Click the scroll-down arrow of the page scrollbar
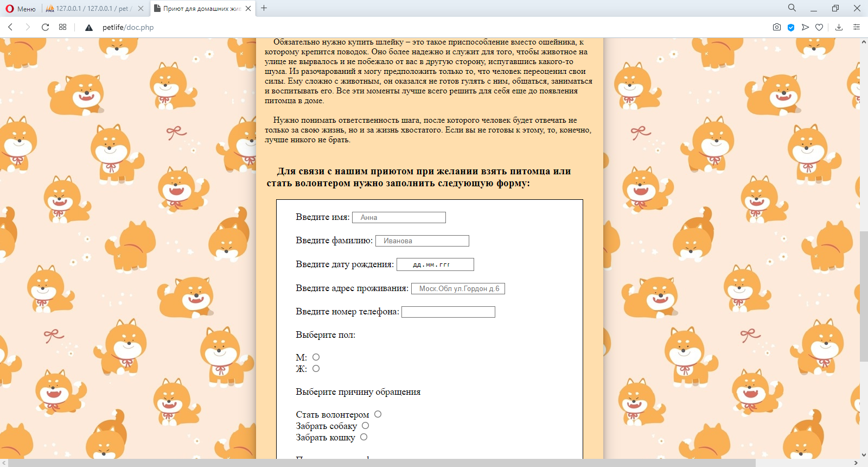 click(864, 455)
